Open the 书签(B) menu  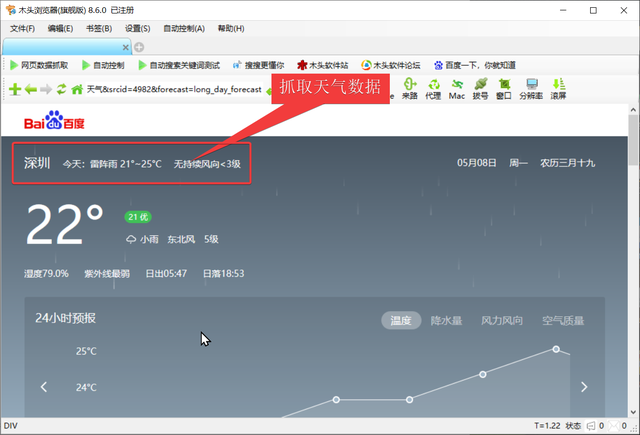coord(99,29)
